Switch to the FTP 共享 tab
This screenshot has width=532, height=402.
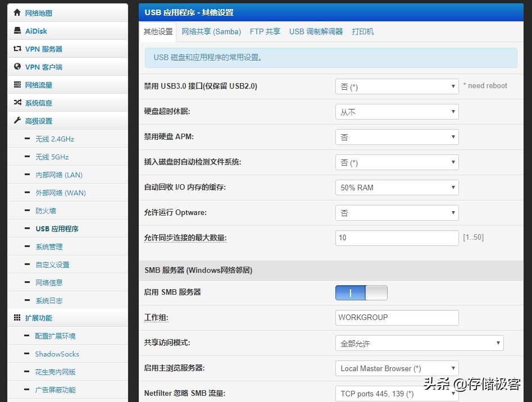point(265,31)
